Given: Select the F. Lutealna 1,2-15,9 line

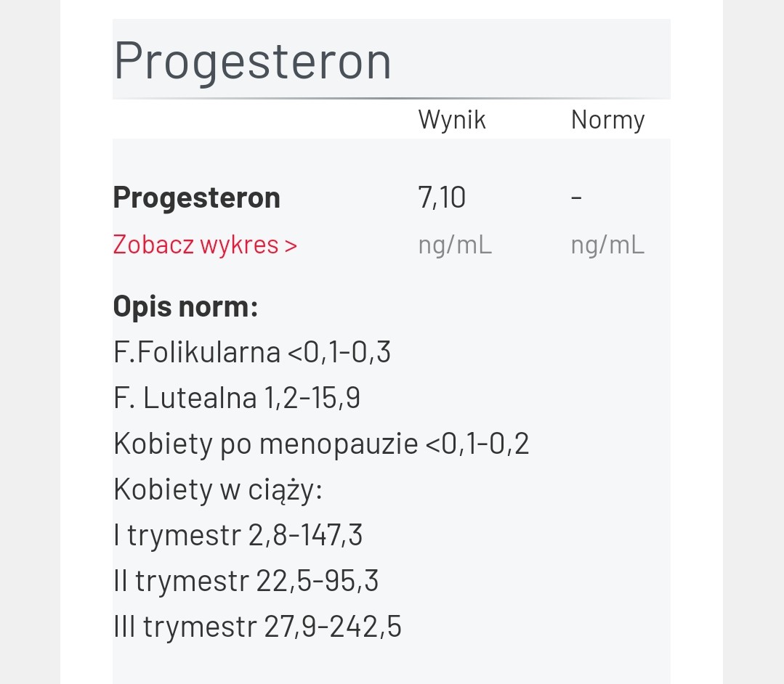Looking at the screenshot, I should tap(237, 398).
